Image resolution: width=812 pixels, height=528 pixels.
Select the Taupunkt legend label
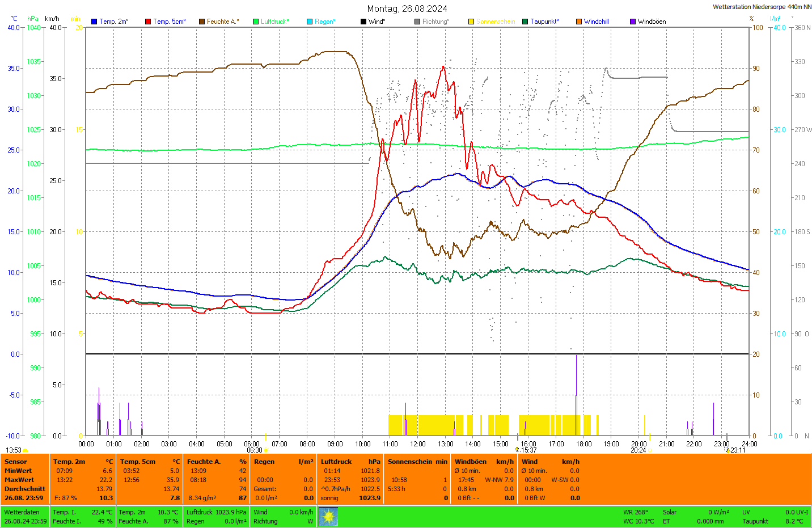click(x=544, y=22)
